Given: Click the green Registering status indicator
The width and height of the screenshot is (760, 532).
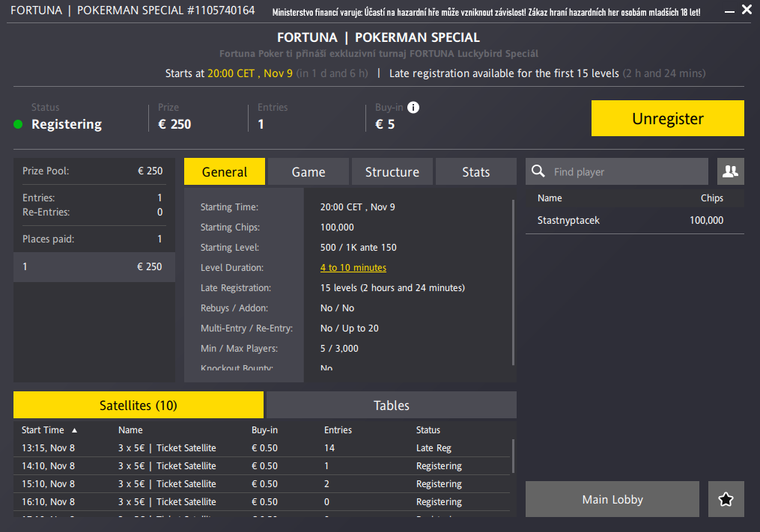Looking at the screenshot, I should (x=18, y=124).
